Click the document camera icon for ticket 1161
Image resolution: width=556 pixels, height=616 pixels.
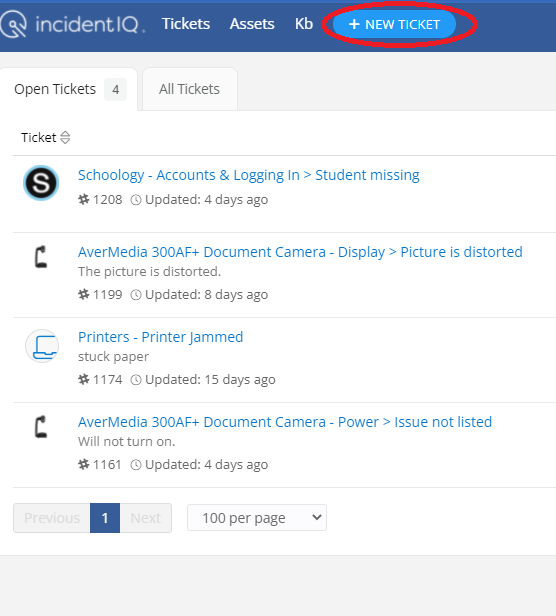[41, 427]
